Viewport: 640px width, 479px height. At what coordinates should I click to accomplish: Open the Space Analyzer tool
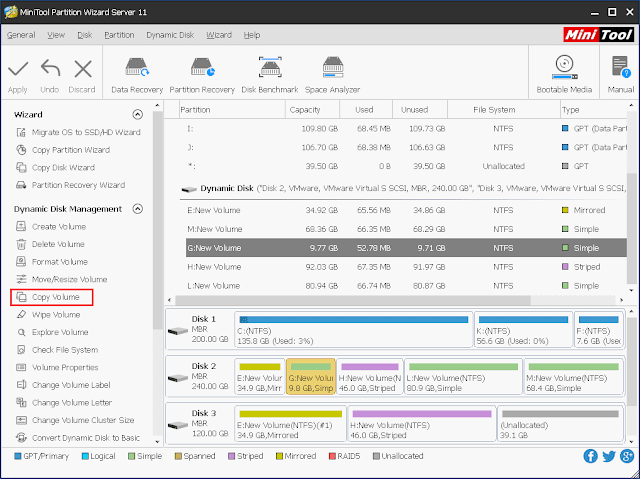coord(333,75)
